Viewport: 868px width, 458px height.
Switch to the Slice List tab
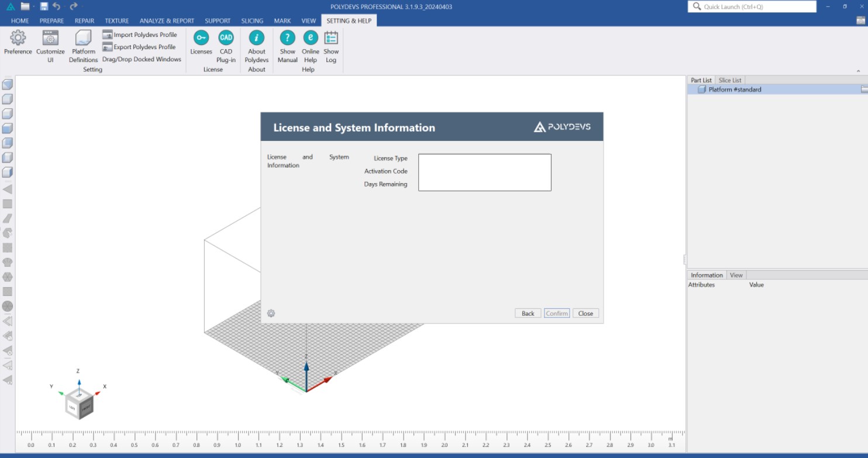click(730, 80)
